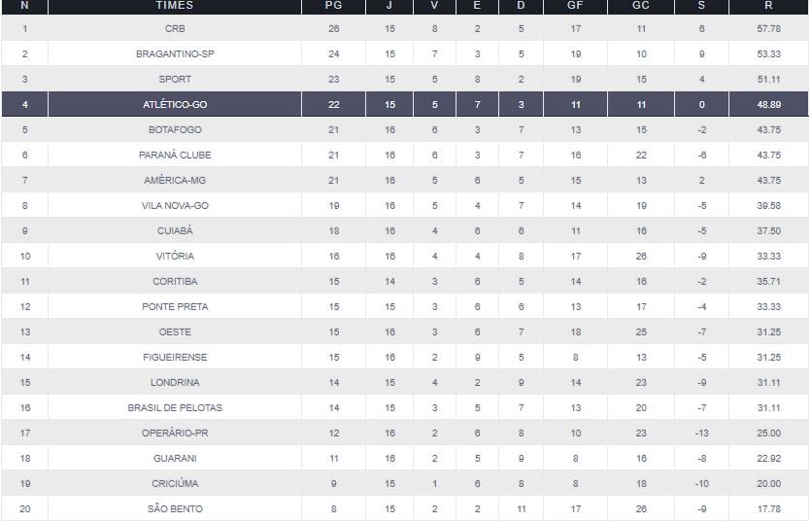The width and height of the screenshot is (812, 523).
Task: Click on PARANÁ CLUBE
Action: click(175, 155)
